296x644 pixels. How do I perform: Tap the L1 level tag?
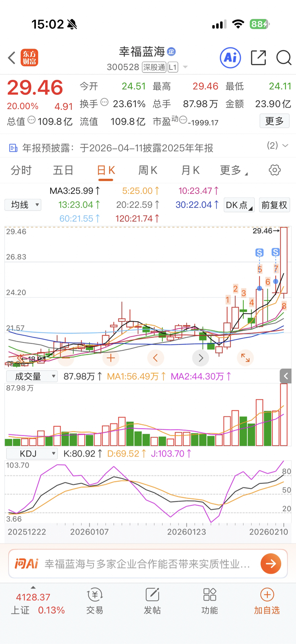[173, 67]
